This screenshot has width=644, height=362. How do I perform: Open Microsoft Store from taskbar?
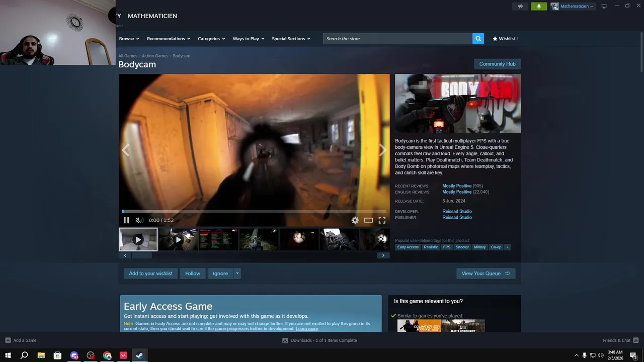tap(58, 355)
